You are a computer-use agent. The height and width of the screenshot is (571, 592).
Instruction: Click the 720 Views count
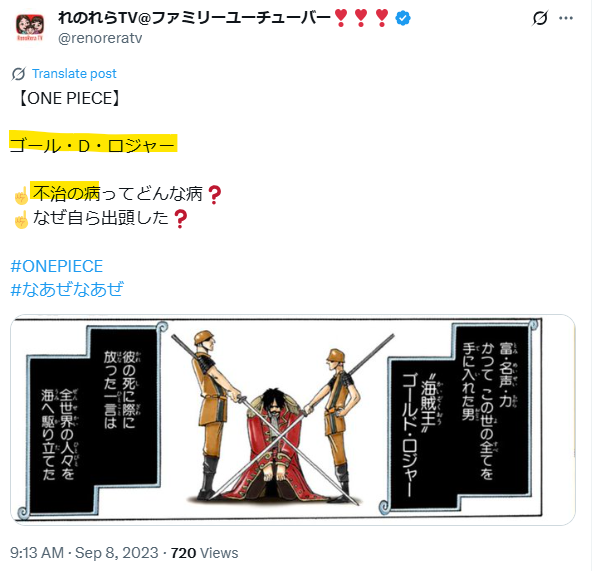coord(204,553)
